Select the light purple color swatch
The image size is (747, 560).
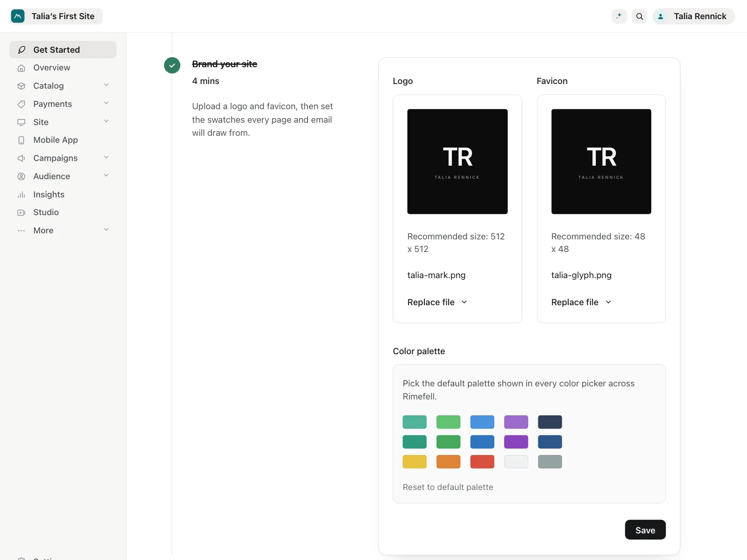point(516,422)
